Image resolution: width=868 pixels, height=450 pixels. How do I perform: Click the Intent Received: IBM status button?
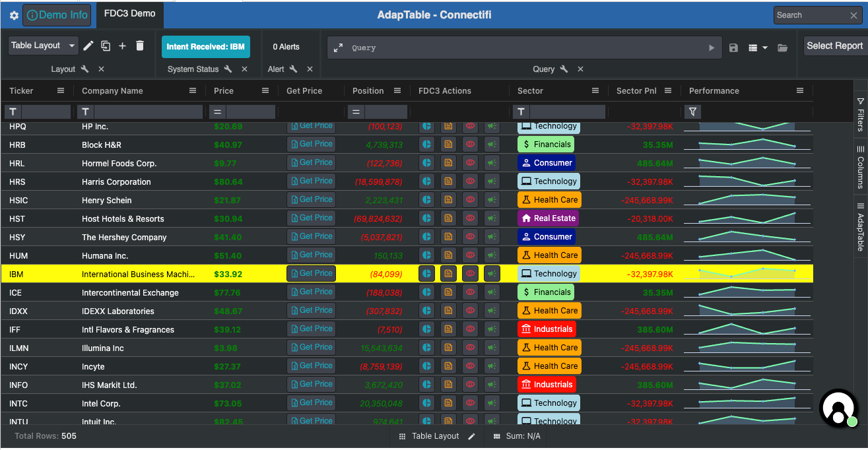click(206, 47)
